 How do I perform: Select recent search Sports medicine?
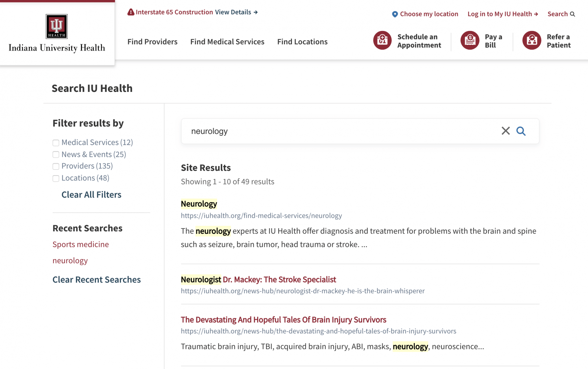click(81, 244)
